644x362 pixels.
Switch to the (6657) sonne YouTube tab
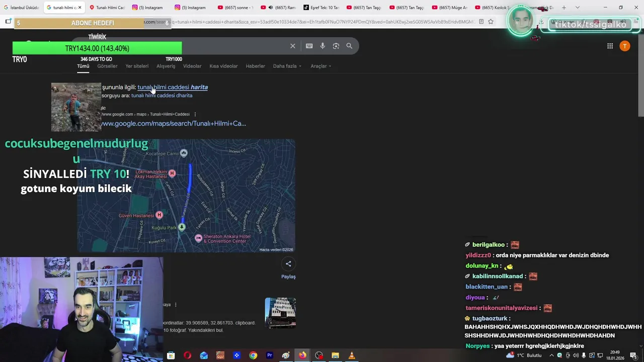(x=235, y=8)
